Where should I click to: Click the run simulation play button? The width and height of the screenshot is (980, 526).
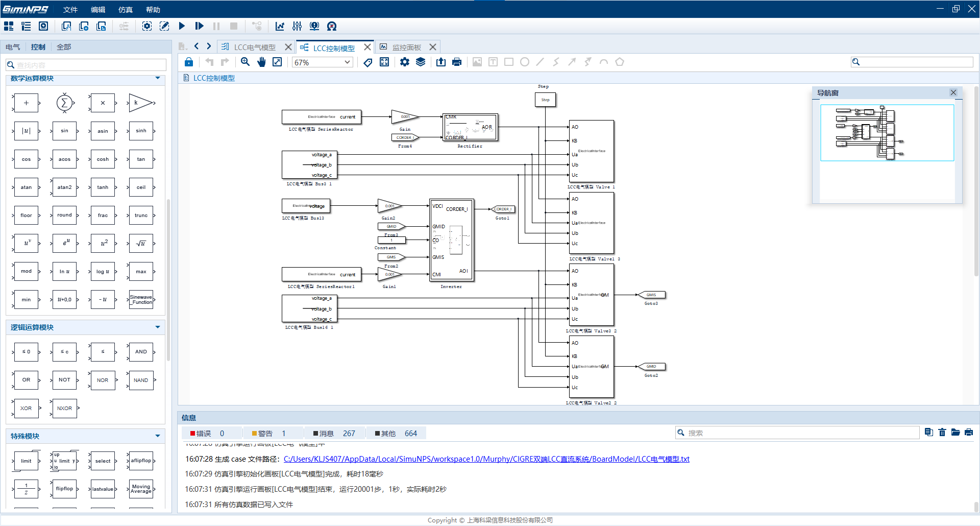(182, 26)
